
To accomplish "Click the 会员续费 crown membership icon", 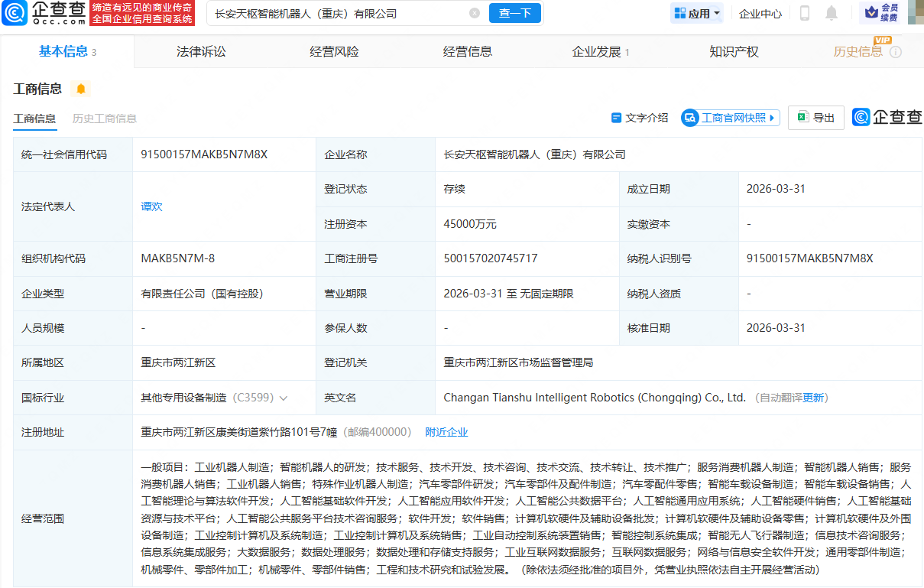I will [875, 13].
